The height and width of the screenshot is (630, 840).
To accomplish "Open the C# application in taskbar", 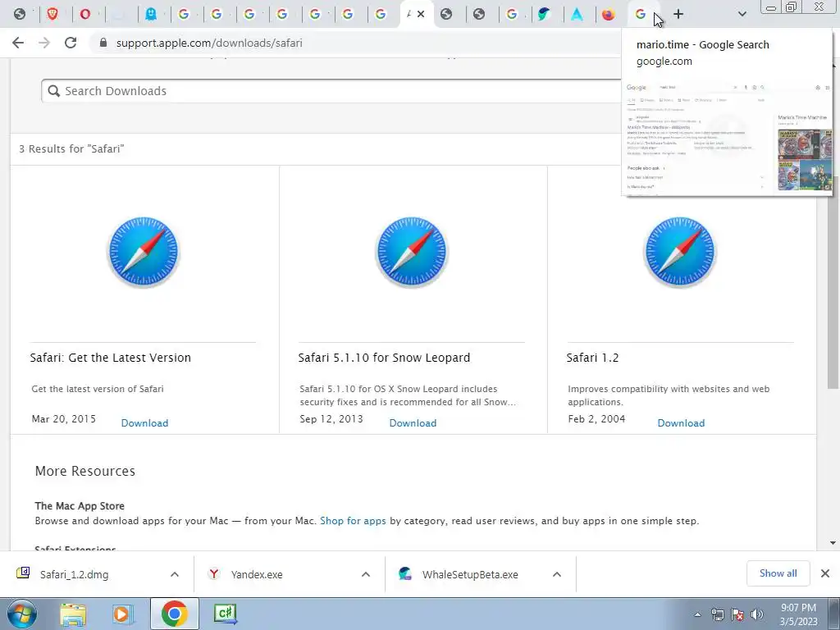I will pyautogui.click(x=225, y=614).
